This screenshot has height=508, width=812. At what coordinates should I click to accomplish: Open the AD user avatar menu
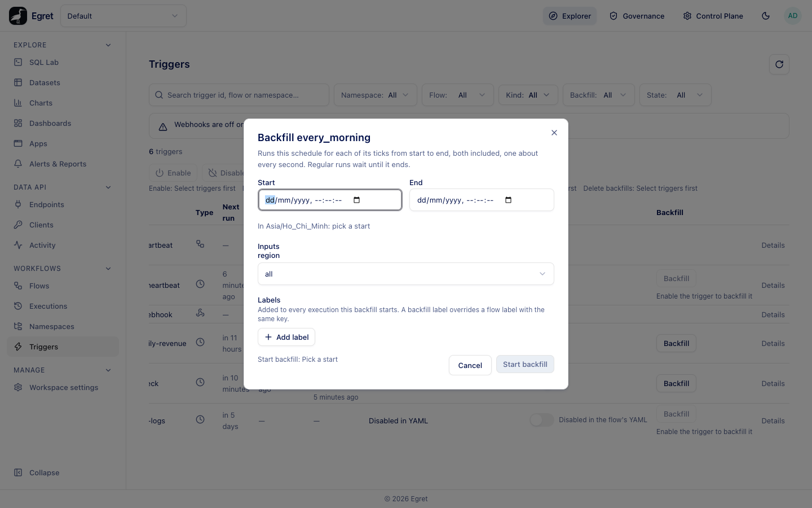tap(793, 16)
